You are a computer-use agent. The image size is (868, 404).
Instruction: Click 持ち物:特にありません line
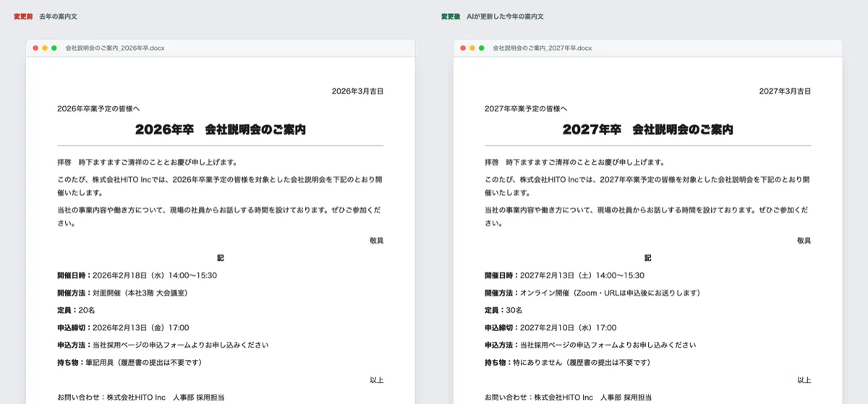[x=568, y=362]
